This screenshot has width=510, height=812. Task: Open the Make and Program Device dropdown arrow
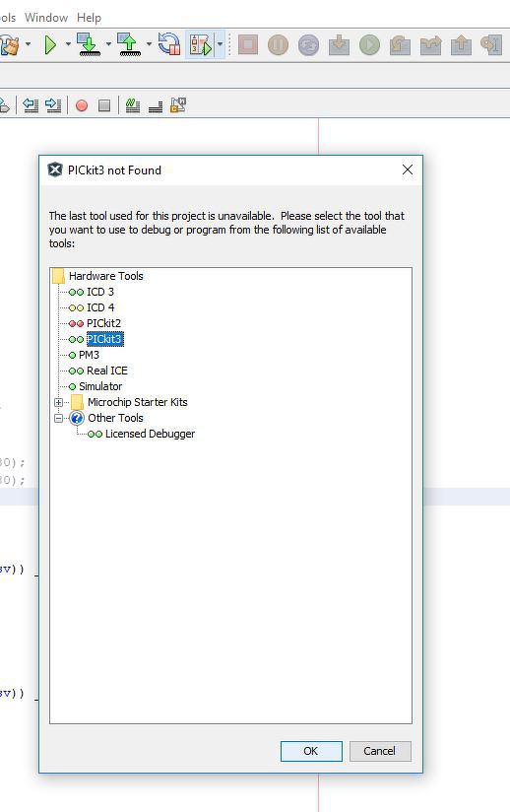[108, 44]
